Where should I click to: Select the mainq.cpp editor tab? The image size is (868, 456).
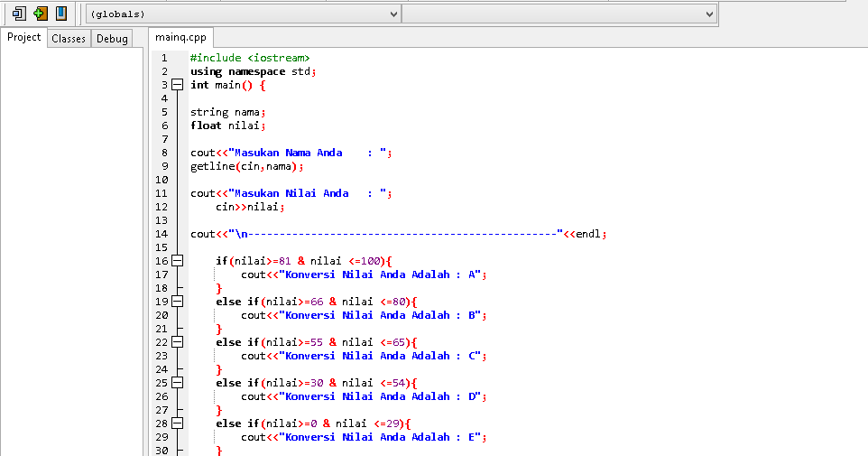point(180,37)
